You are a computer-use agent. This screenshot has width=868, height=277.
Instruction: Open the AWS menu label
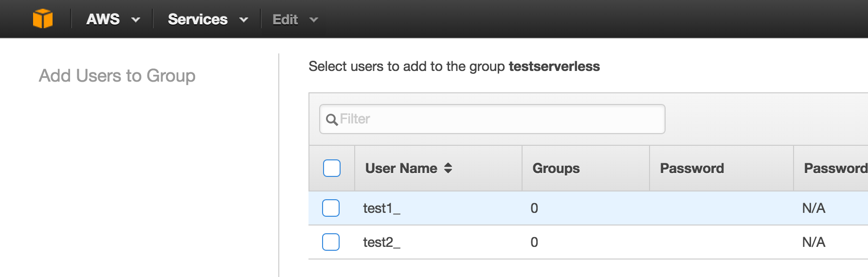tap(103, 19)
